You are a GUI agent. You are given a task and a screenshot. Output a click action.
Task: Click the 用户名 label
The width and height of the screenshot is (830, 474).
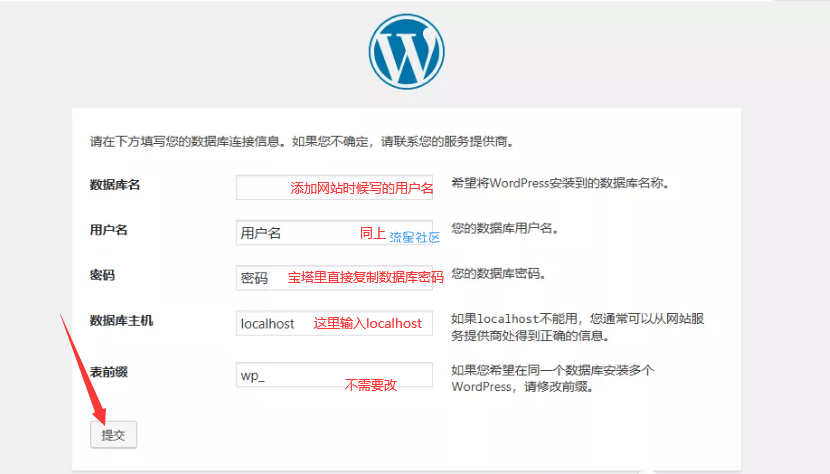109,230
